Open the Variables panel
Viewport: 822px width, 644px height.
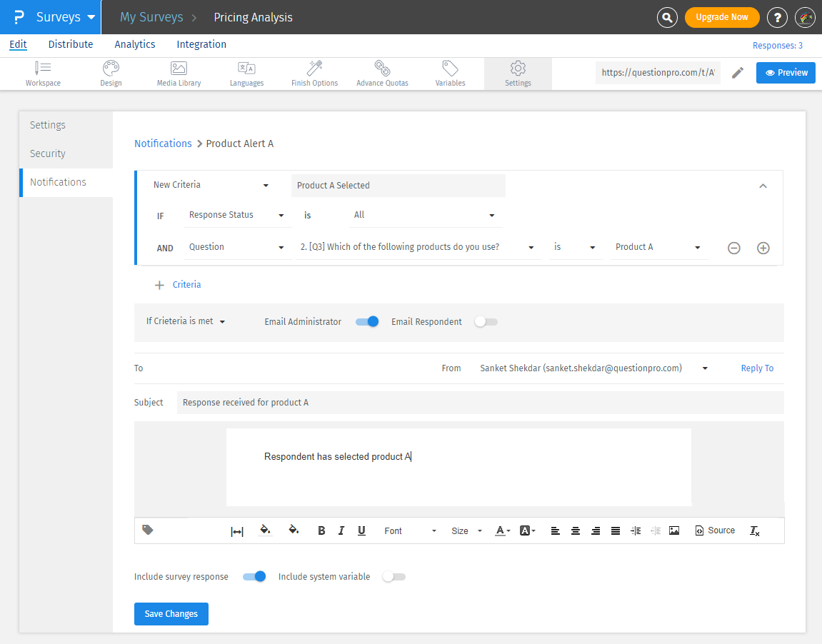click(x=449, y=73)
